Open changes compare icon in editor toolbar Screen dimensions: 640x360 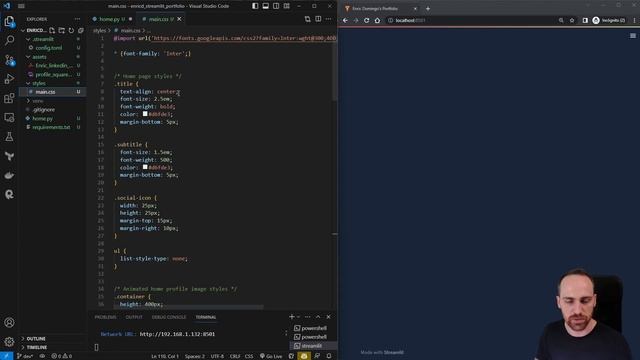(x=307, y=19)
